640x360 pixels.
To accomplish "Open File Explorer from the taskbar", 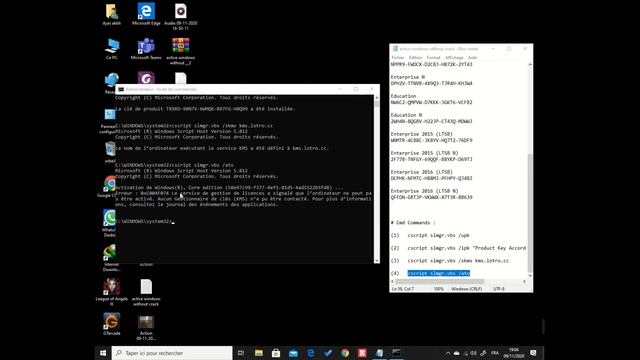I will tap(259, 353).
